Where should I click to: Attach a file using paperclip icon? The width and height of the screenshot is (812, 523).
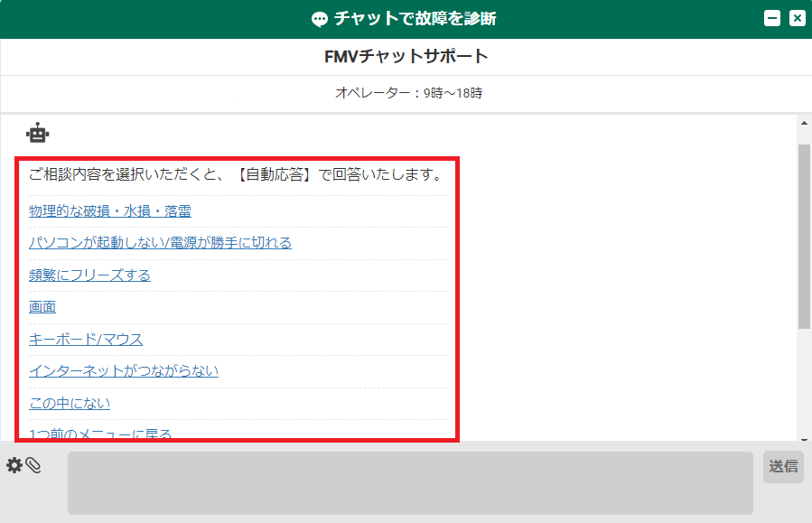coord(33,465)
